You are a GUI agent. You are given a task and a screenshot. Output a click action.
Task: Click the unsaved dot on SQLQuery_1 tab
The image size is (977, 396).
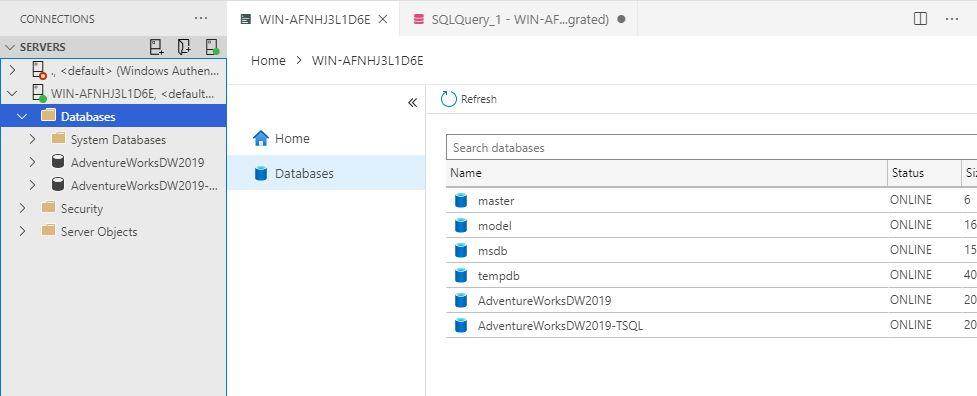pos(621,19)
